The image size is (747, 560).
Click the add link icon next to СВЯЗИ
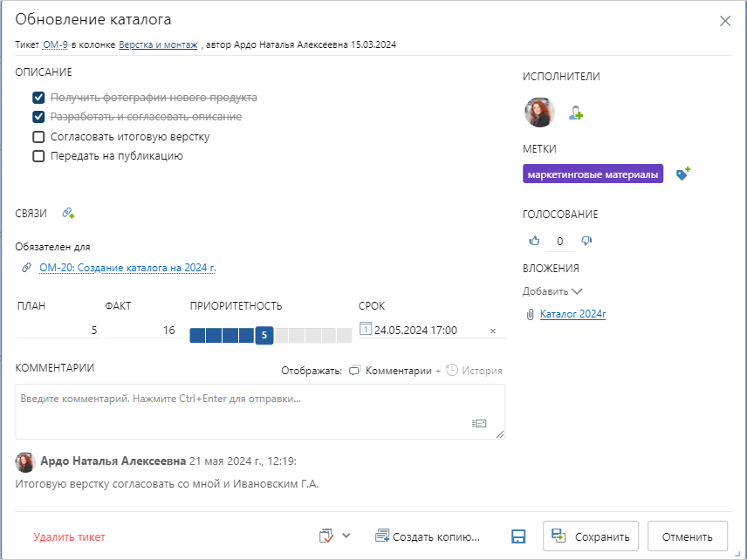click(68, 213)
